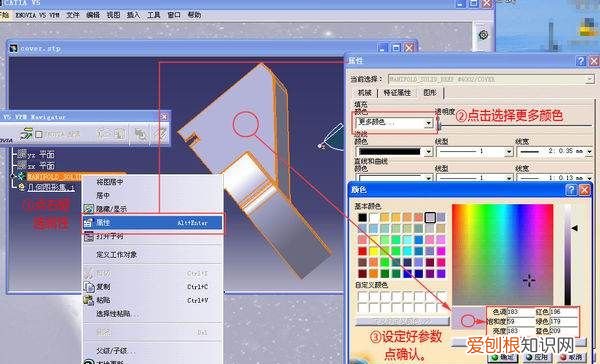Image resolution: width=600 pixels, height=364 pixels.
Task: Switch to the 特征属性 tab
Action: pos(397,93)
